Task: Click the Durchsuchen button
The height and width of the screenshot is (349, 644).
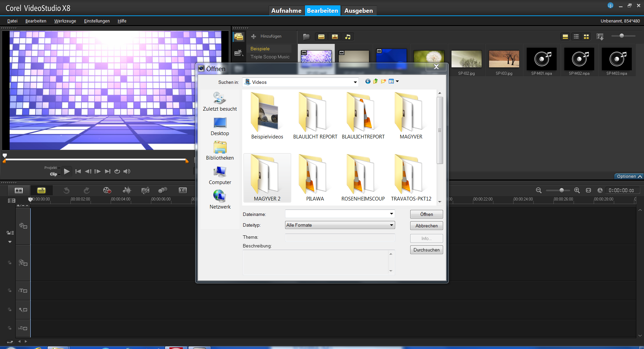Action: 426,250
